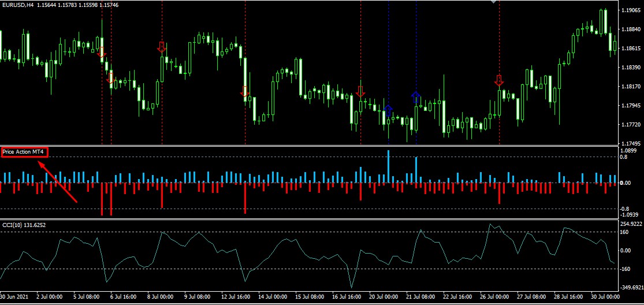Click the -349.6921 CCI scale value

pos(631,287)
